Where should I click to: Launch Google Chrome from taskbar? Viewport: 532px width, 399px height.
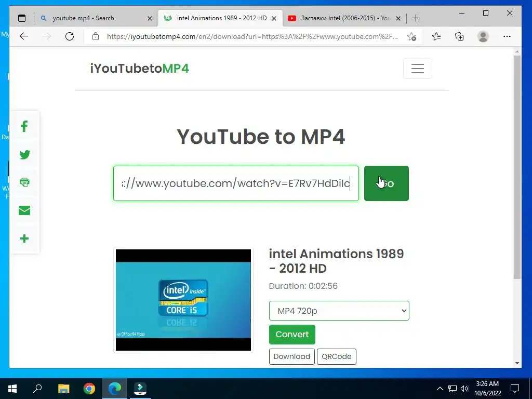point(89,389)
